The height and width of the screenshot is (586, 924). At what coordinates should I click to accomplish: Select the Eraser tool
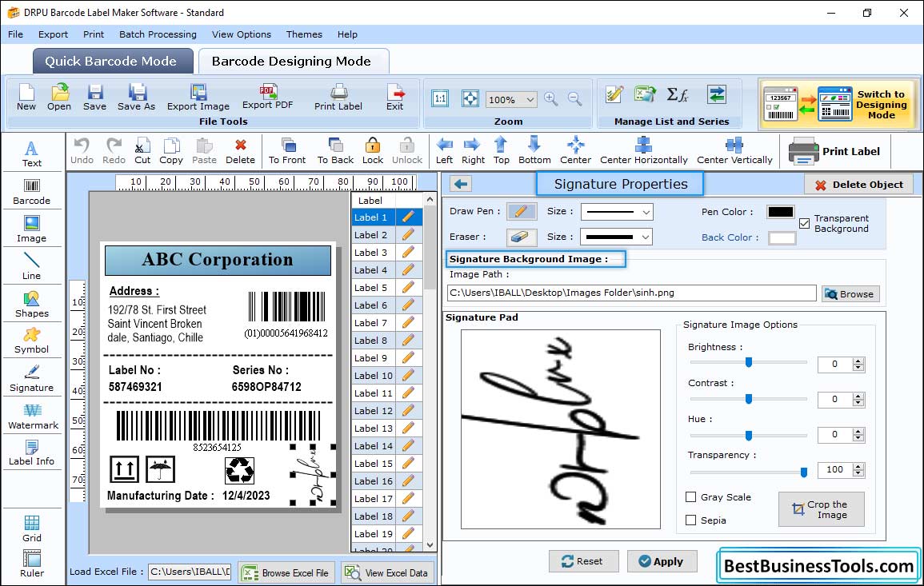pos(522,237)
